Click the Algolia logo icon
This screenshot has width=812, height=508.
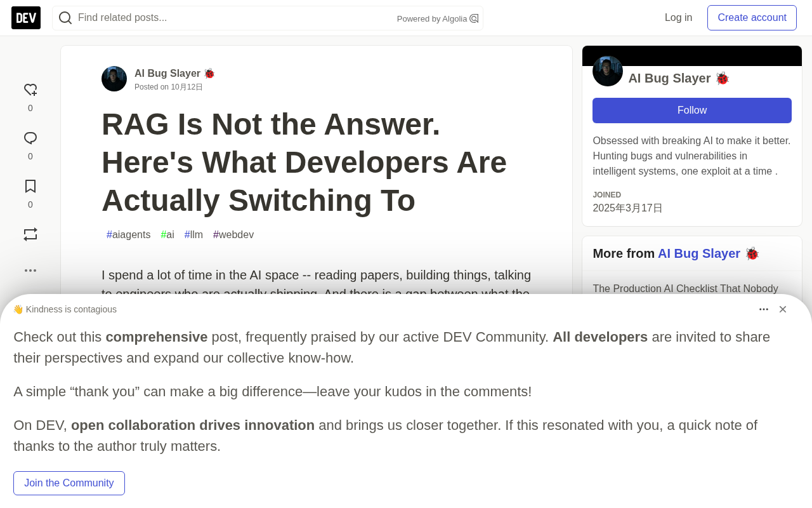[474, 18]
